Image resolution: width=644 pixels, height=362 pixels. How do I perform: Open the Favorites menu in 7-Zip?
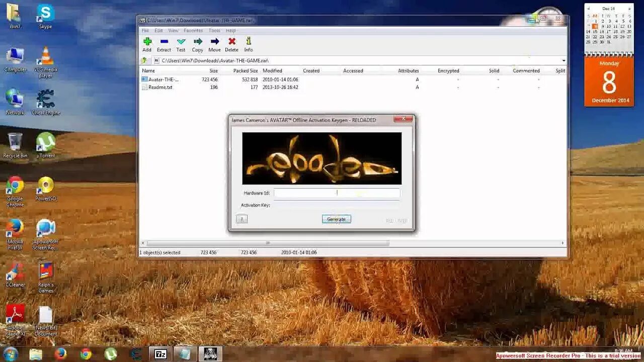pos(193,31)
